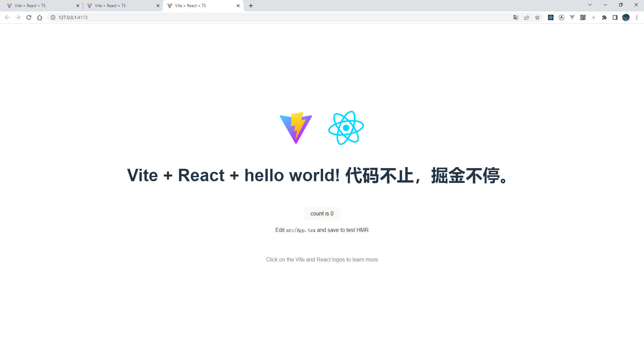Click the React atom logo on the page
The height and width of the screenshot is (349, 644).
click(346, 128)
